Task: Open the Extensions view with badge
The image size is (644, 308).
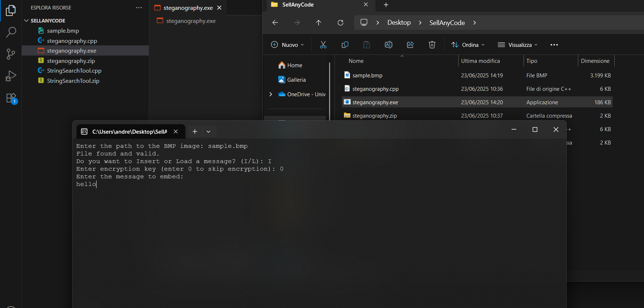Action: click(x=11, y=98)
